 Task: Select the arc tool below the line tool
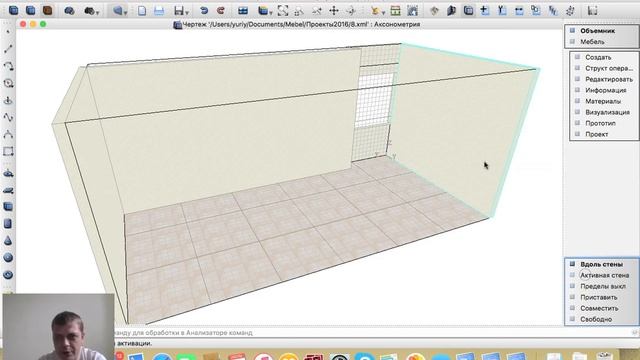pyautogui.click(x=8, y=66)
